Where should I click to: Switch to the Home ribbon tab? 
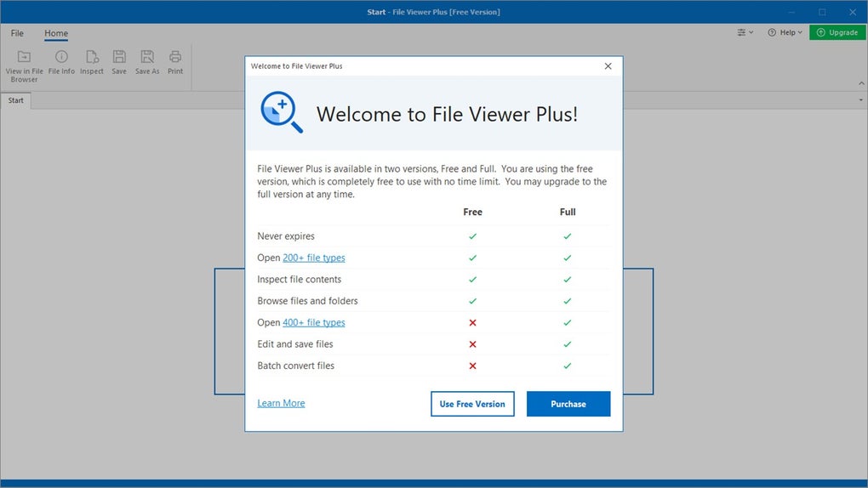pyautogui.click(x=56, y=33)
